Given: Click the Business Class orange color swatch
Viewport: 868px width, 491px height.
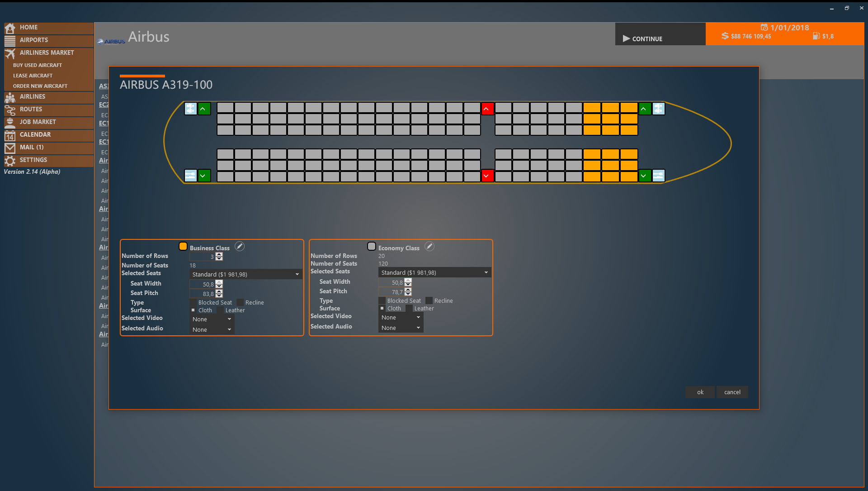Looking at the screenshot, I should (x=183, y=246).
